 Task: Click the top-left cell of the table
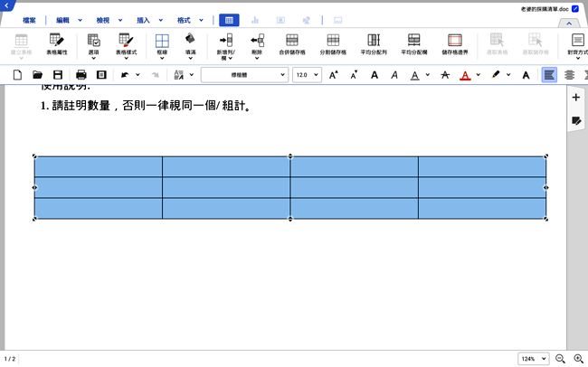pyautogui.click(x=99, y=167)
